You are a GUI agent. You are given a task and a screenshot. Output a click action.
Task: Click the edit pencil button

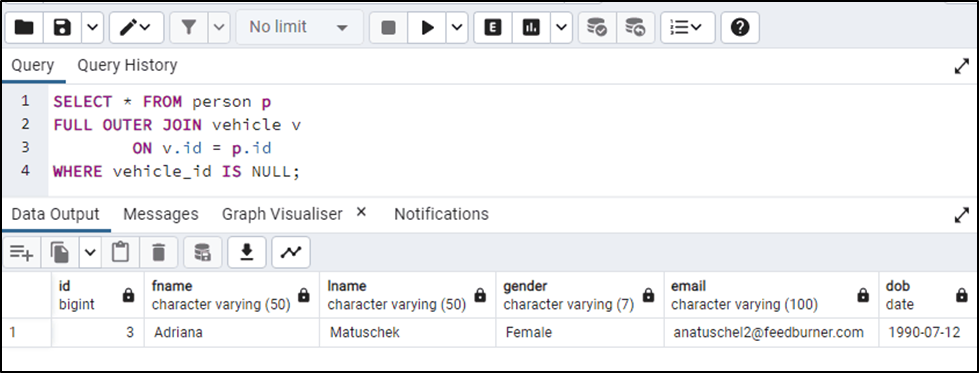135,27
